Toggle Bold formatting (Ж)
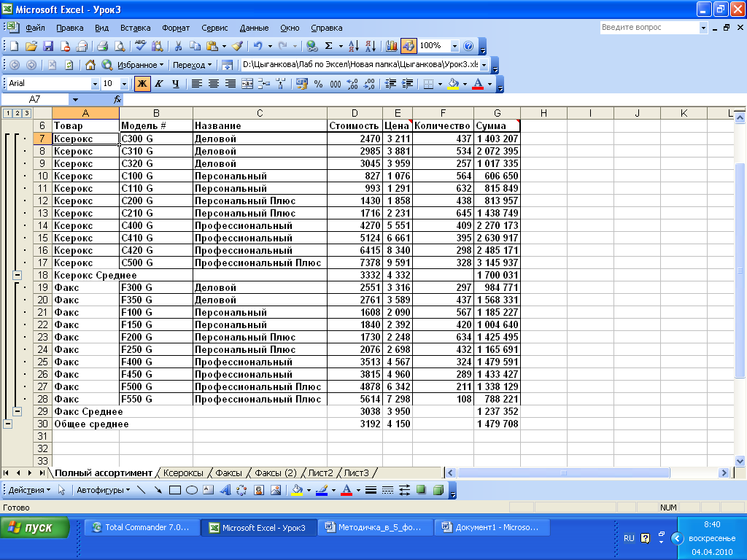Screen dimensions: 747x560 142,85
